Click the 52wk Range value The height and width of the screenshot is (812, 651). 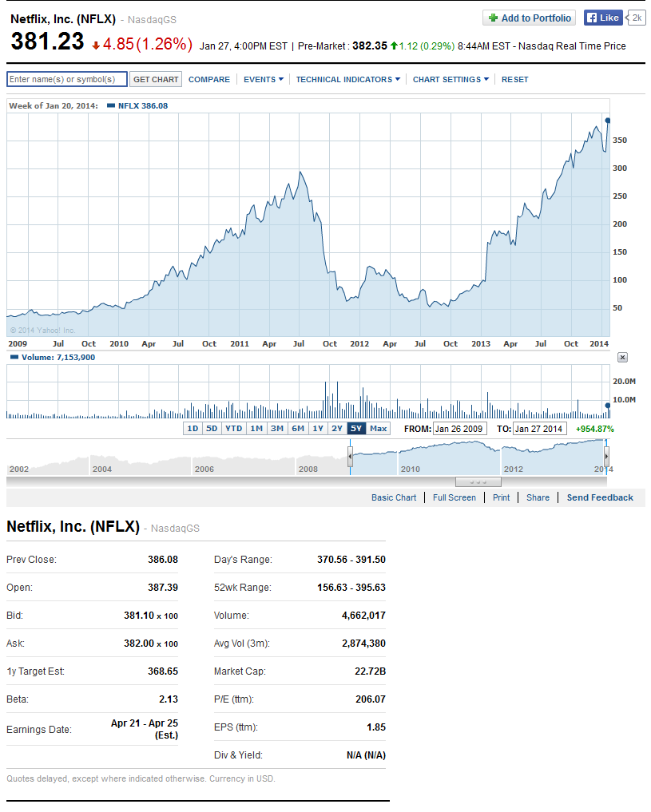tap(351, 588)
